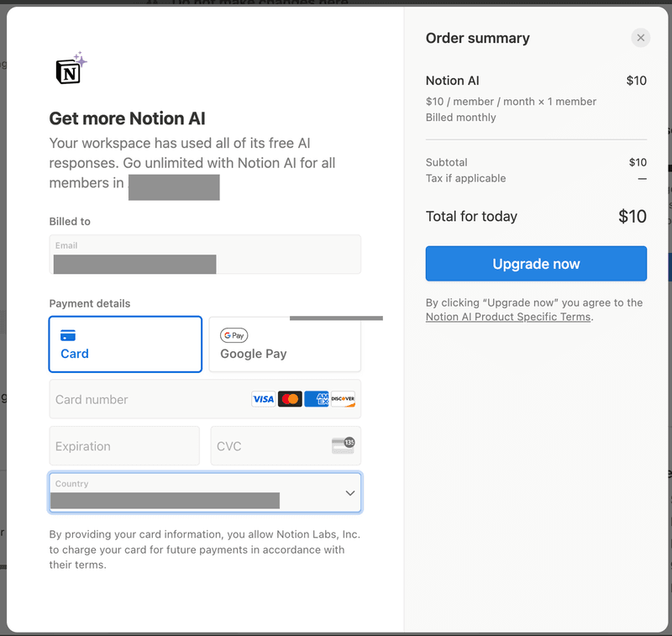The width and height of the screenshot is (672, 636).
Task: Click the Google Pay logo icon
Action: tap(233, 335)
